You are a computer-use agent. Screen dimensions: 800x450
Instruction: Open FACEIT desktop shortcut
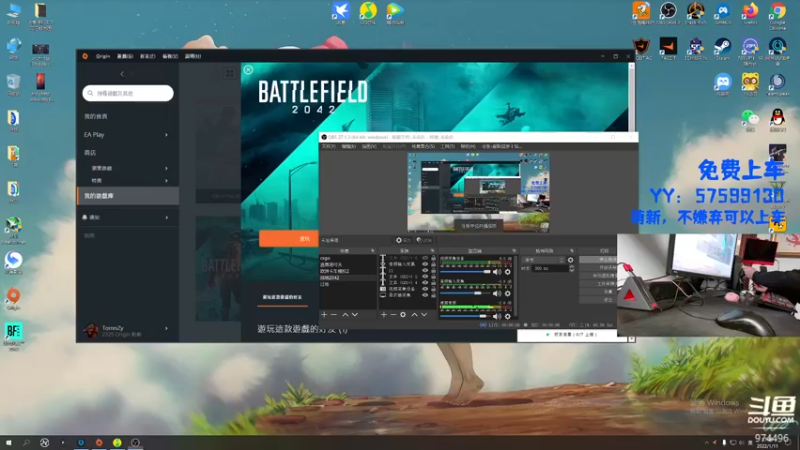point(668,48)
